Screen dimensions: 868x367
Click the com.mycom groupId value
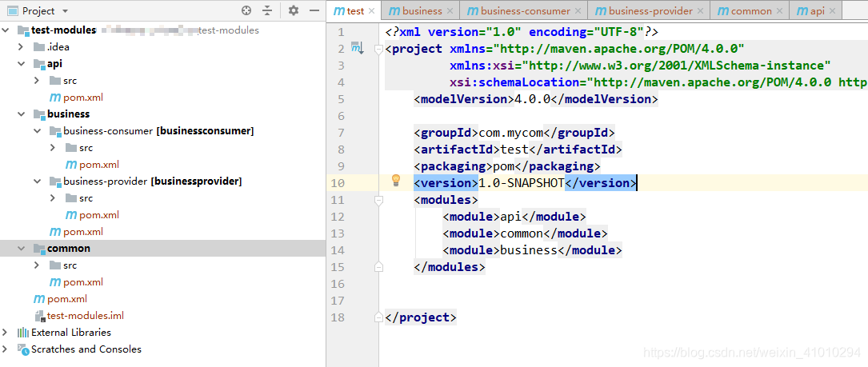point(511,133)
